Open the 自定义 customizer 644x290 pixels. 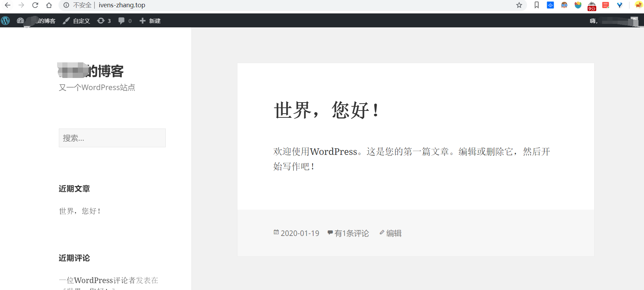coord(76,21)
